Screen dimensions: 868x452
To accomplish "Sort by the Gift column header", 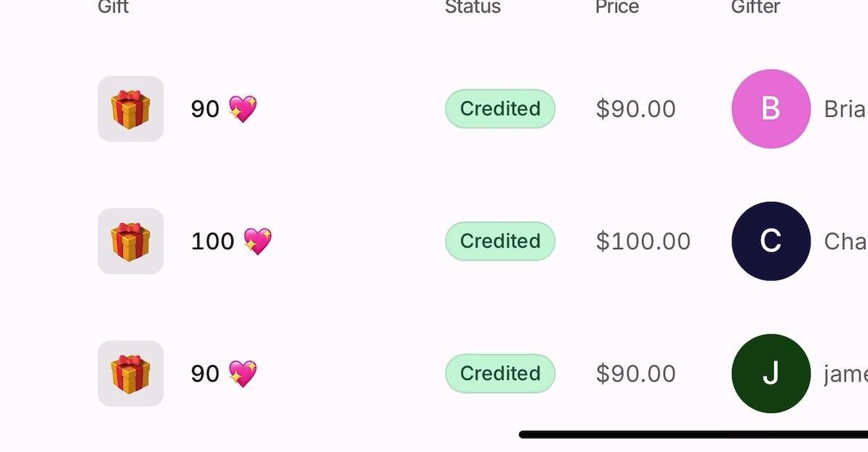I will click(113, 7).
